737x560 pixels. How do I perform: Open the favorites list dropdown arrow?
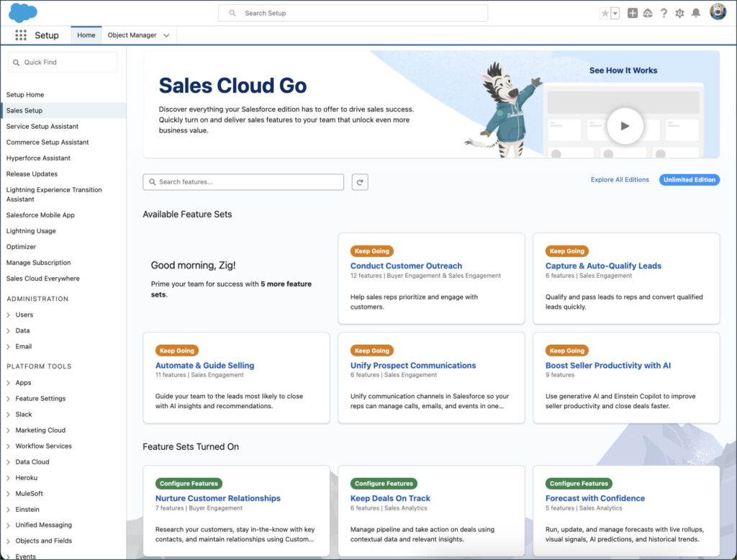(615, 13)
